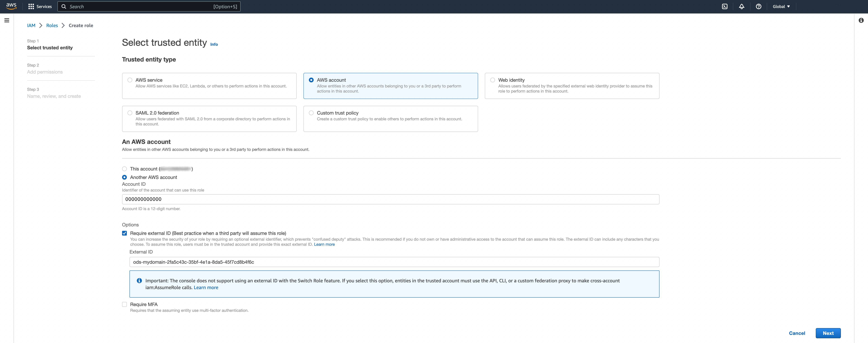The height and width of the screenshot is (343, 868).
Task: Open the info panel icon at right
Action: coord(861,21)
